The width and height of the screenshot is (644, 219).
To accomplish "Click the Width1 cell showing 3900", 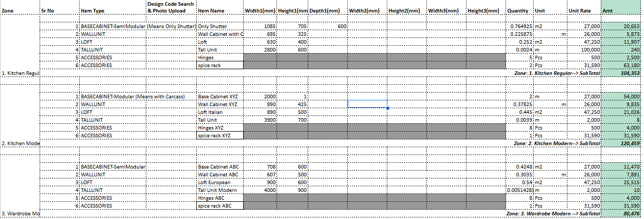I will pyautogui.click(x=260, y=120).
